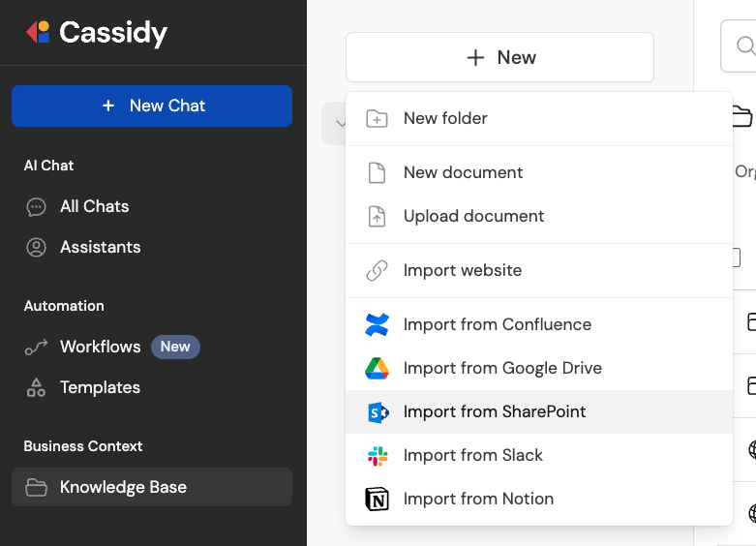This screenshot has height=546, width=756.
Task: Click the Notion logo icon
Action: [x=378, y=500]
